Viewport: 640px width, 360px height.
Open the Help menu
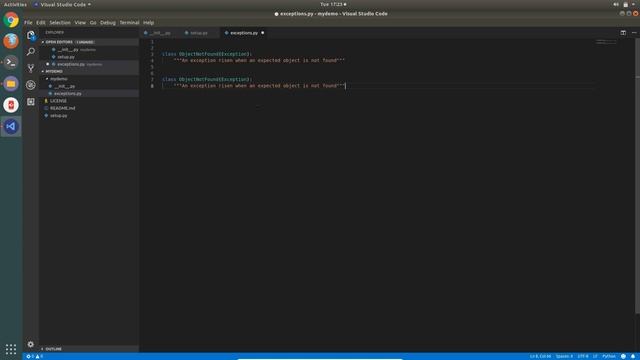tap(149, 22)
